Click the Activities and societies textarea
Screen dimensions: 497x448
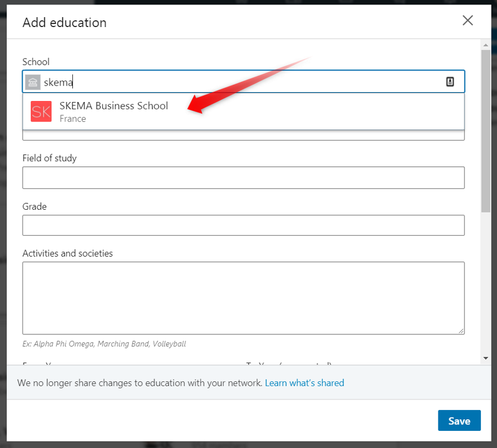(x=244, y=298)
